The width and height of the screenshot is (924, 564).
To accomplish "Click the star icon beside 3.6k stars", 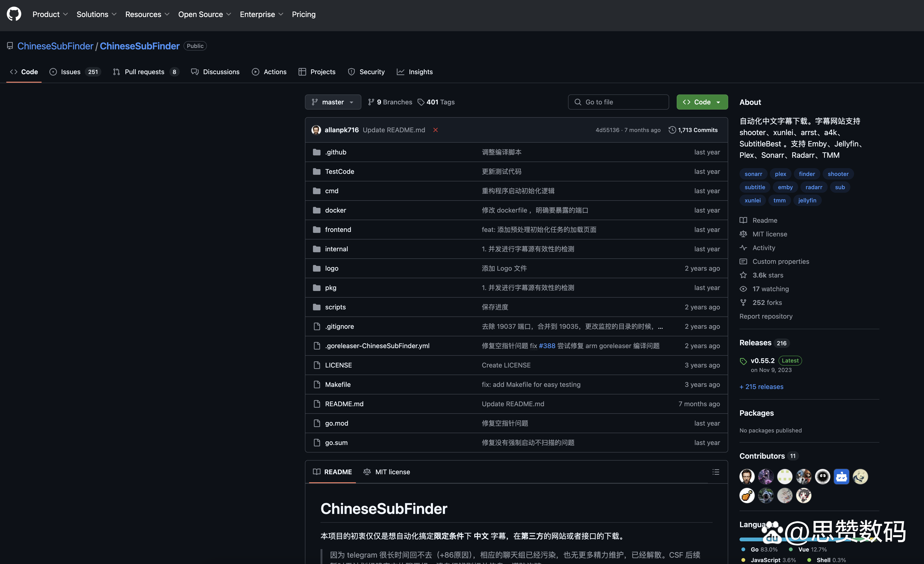I will [x=743, y=275].
